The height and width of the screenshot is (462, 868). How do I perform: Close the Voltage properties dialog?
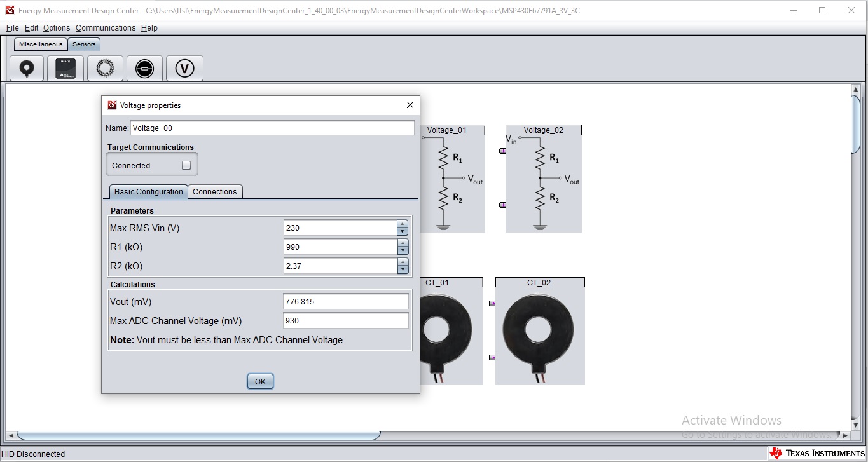coord(410,105)
